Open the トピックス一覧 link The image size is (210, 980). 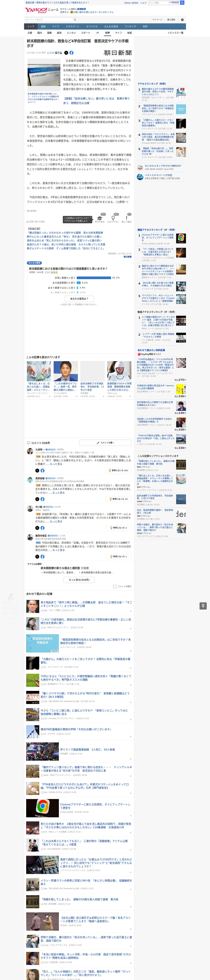(x=175, y=33)
